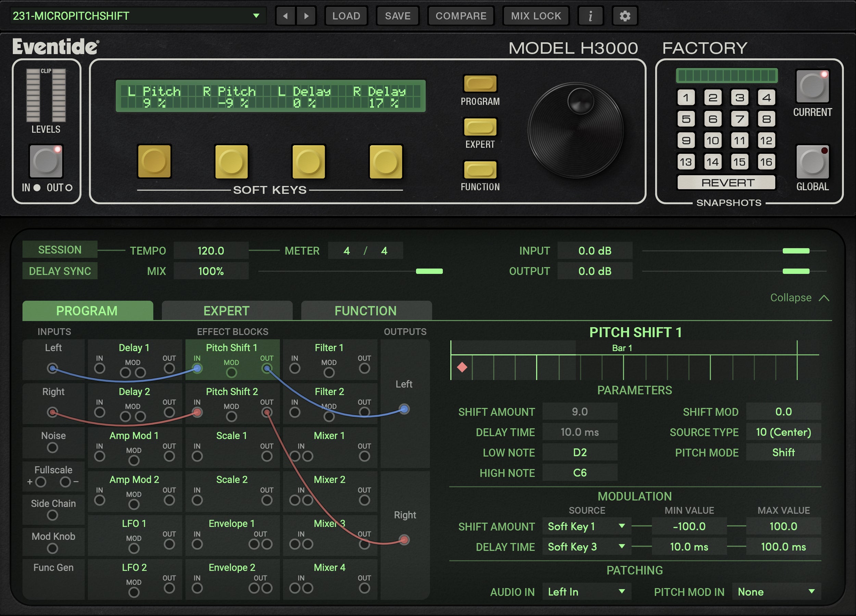Enable MIX LOCK
Viewport: 856px width, 616px height.
[x=536, y=16]
